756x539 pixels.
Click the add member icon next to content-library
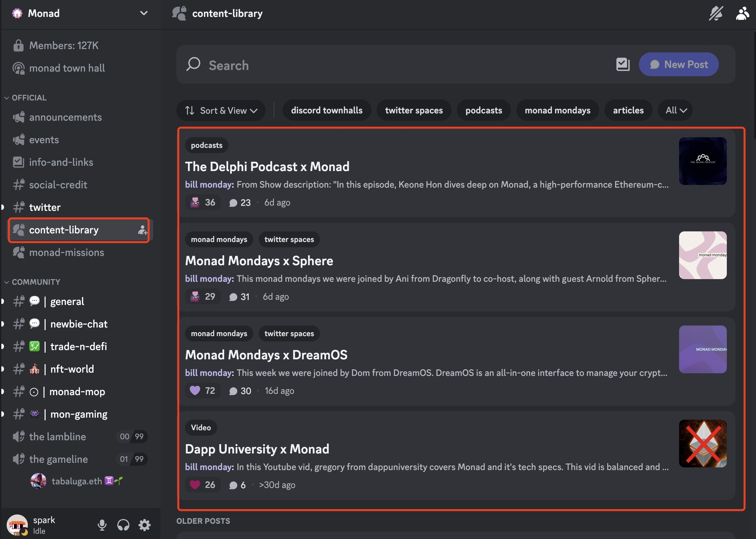(142, 229)
